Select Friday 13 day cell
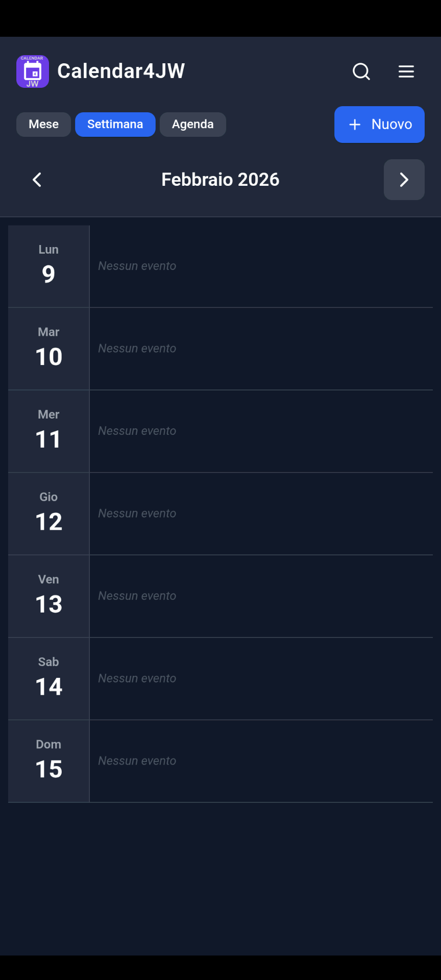Screen dimensions: 441x980 [x=48, y=596]
